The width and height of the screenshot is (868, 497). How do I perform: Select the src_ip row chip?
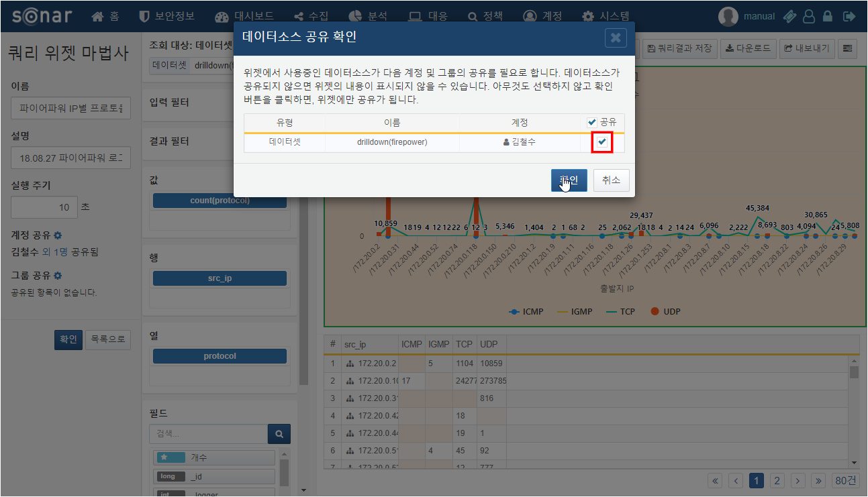(220, 278)
